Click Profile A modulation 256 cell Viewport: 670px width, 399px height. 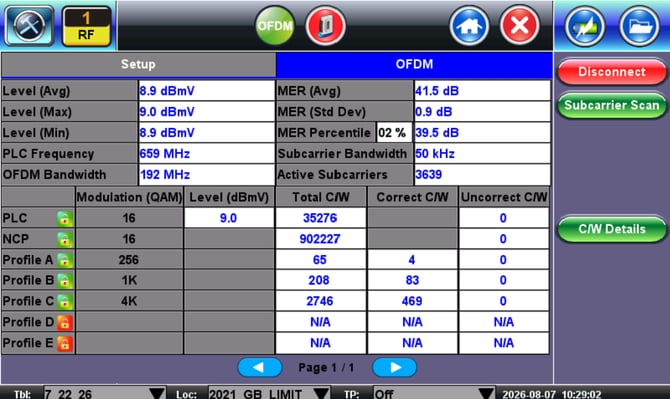coord(129,260)
